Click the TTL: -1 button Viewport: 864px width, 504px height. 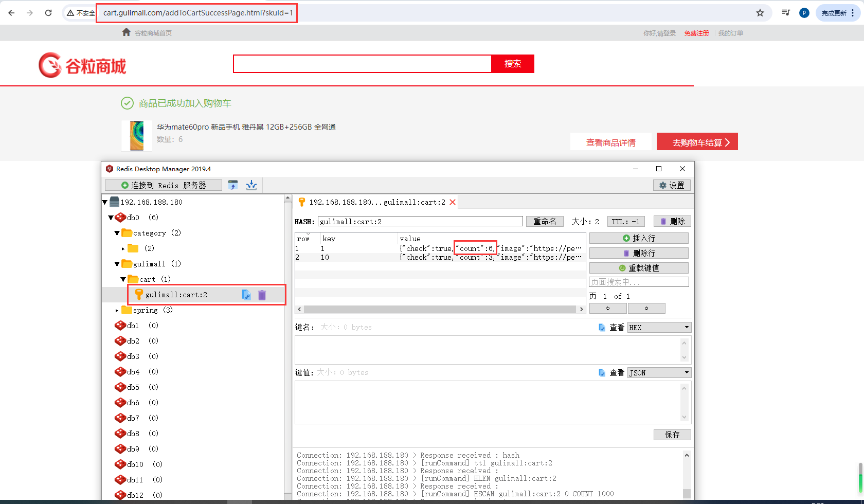tap(626, 221)
